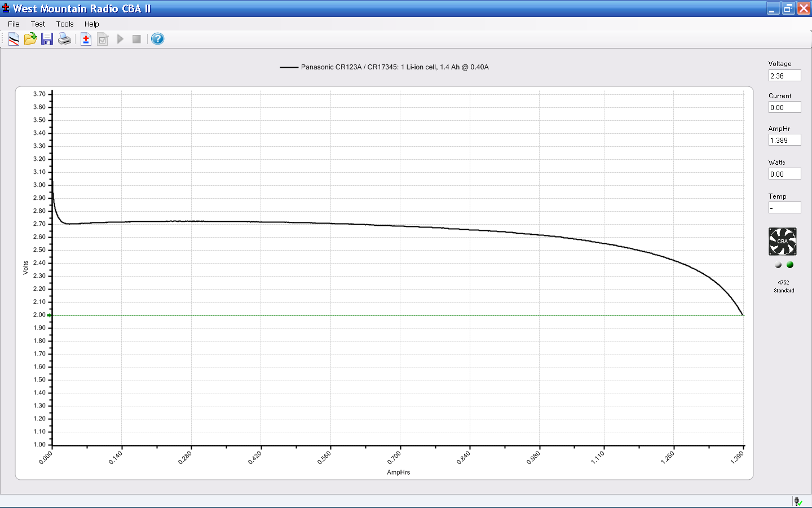Click the Voltage readout field
The height and width of the screenshot is (508, 812).
784,76
